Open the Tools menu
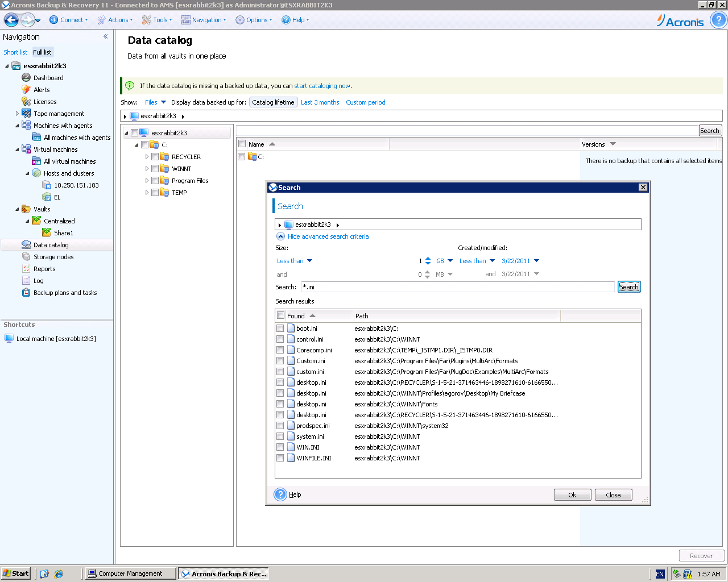The height and width of the screenshot is (582, 728). click(x=156, y=20)
